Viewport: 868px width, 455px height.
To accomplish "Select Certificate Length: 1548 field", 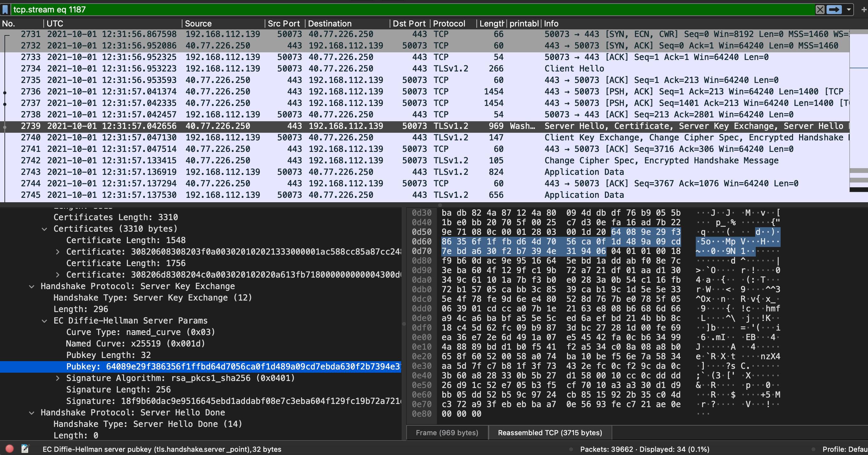I will 126,240.
